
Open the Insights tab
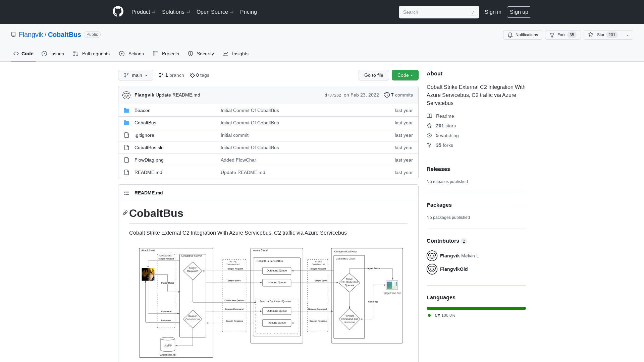[x=236, y=54]
